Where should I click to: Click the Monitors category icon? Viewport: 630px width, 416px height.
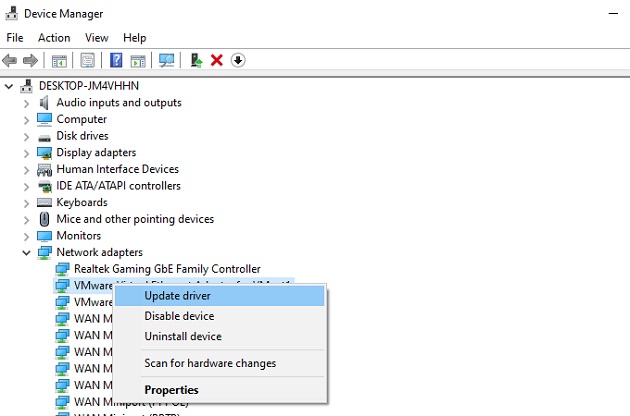coord(44,236)
